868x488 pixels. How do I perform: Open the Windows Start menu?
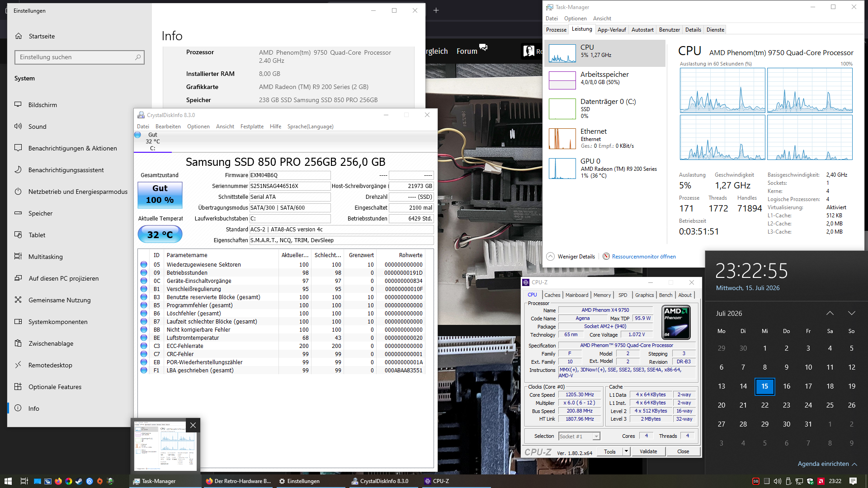8,481
